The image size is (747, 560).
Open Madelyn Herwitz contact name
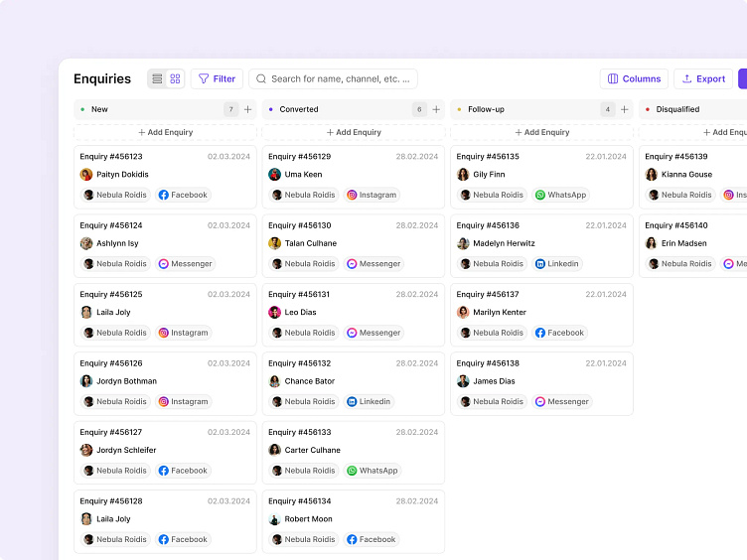504,243
